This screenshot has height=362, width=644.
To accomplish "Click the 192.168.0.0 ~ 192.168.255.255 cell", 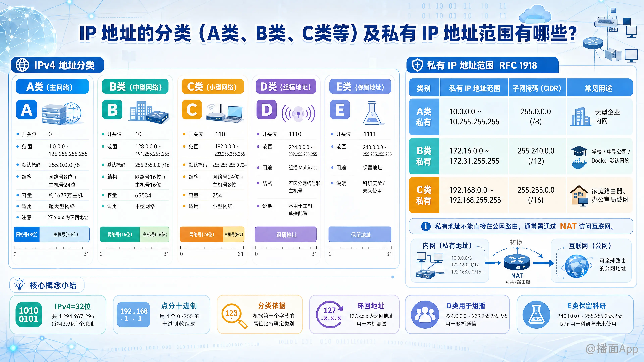I will [x=474, y=195].
